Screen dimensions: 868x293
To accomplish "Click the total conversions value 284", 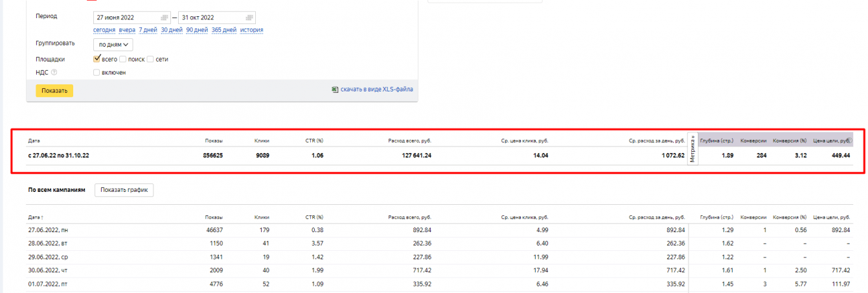I will tap(762, 156).
